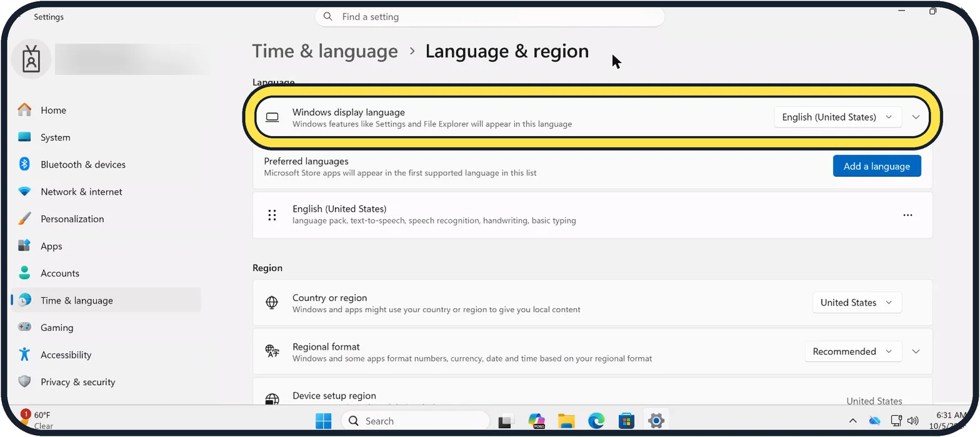Open Windows display language dropdown

click(x=837, y=117)
